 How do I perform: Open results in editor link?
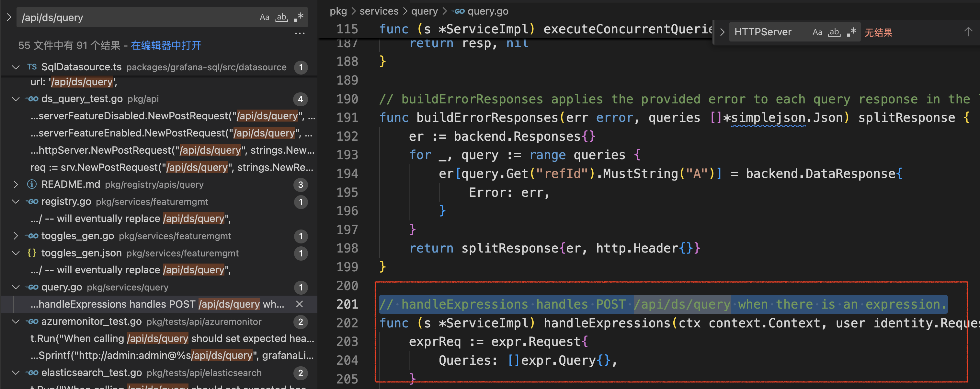166,46
